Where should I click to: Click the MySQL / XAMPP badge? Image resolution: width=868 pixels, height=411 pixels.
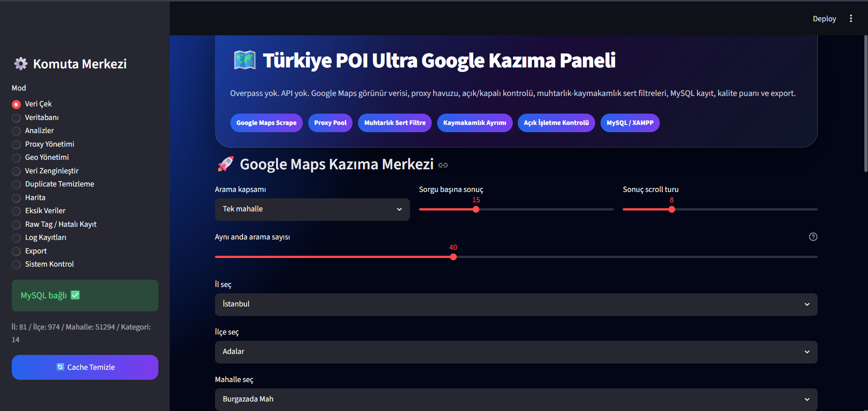click(630, 123)
